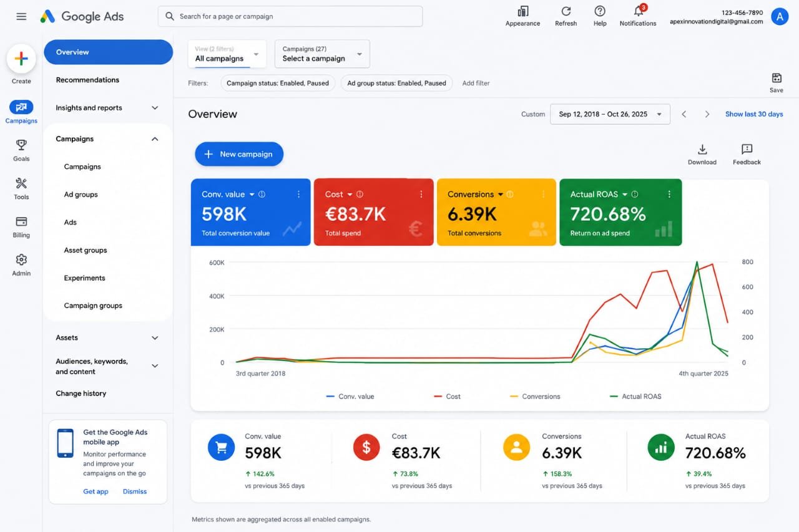Click the Appearance icon
This screenshot has height=532, width=799.
(523, 11)
